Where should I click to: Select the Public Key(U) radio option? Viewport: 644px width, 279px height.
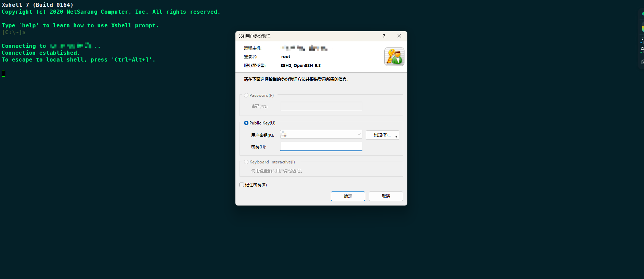coord(246,123)
